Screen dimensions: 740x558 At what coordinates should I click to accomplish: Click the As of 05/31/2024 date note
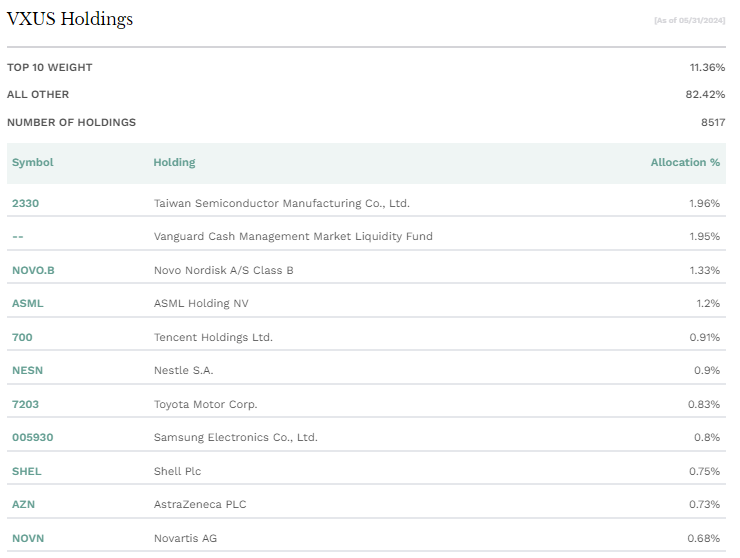coord(690,20)
